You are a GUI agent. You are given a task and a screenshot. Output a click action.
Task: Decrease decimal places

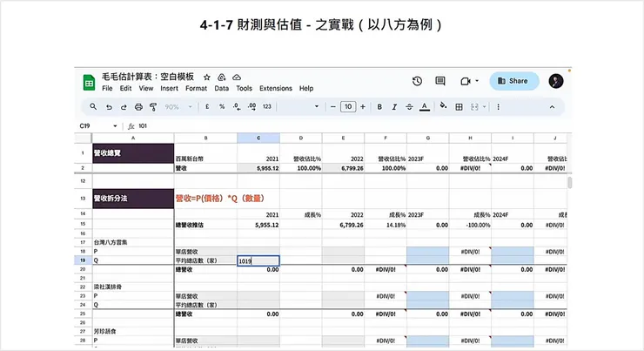tap(237, 106)
